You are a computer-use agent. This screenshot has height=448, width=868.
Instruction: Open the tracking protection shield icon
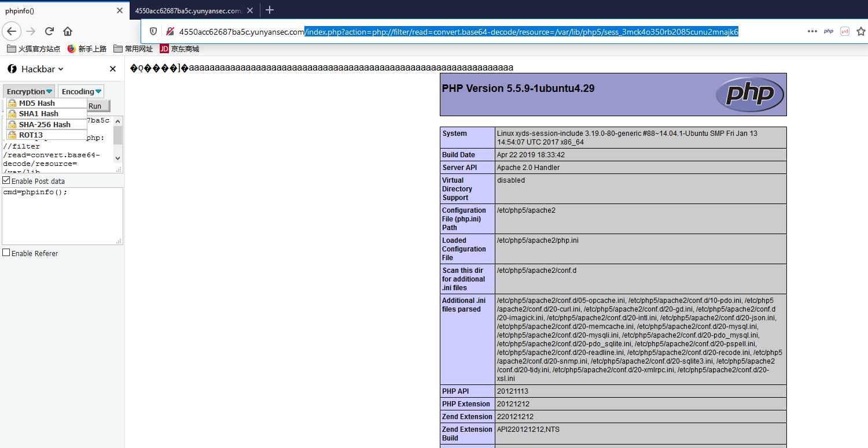[x=153, y=32]
